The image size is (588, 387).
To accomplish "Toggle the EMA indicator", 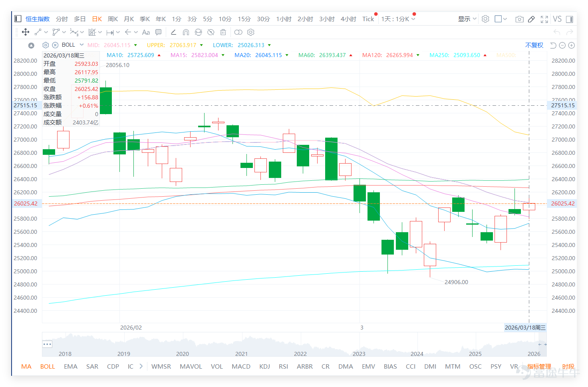I will click(x=71, y=366).
